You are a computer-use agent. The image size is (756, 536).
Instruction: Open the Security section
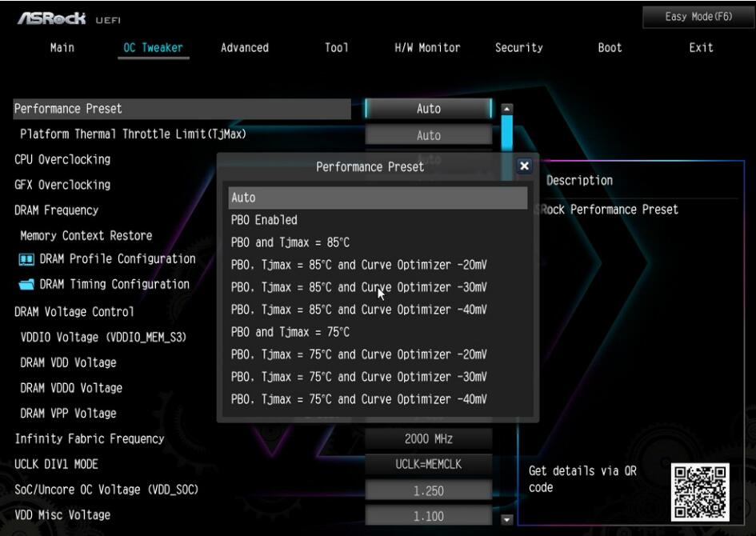[518, 47]
